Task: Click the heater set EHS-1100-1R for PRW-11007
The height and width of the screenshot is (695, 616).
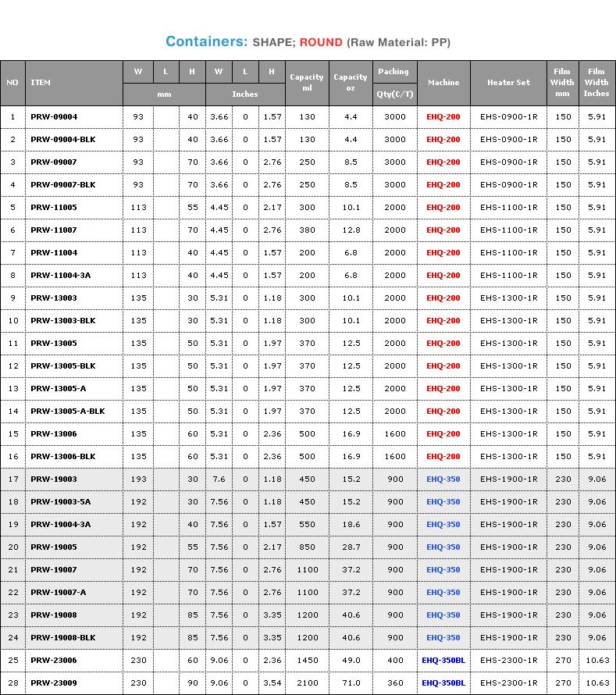Action: [x=508, y=230]
